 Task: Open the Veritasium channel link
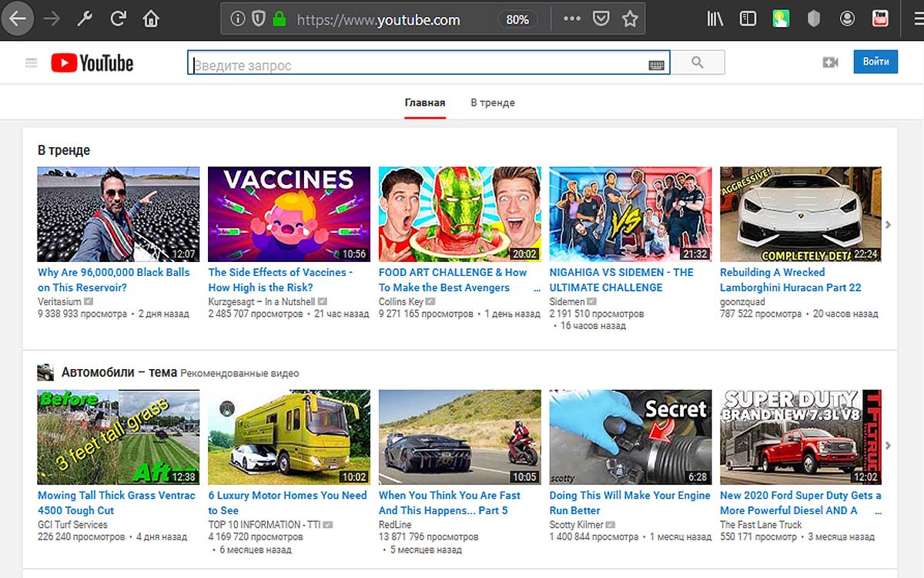(61, 301)
